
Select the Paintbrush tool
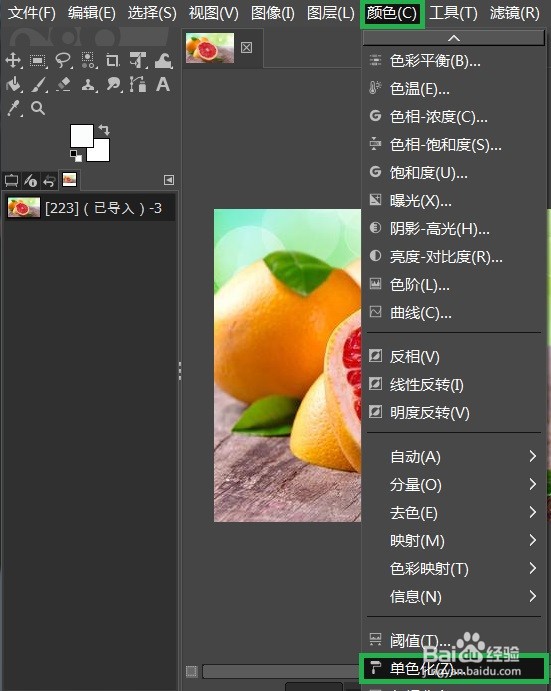tap(39, 84)
